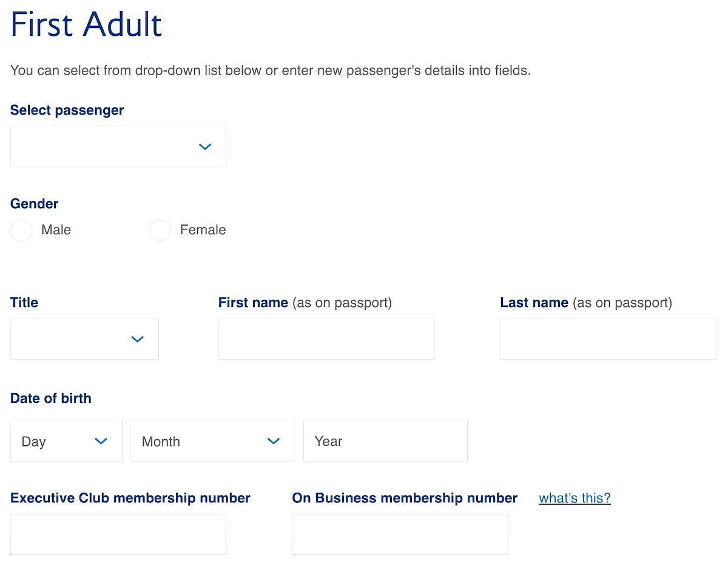This screenshot has height=566, width=728.
Task: Click the Executive Club membership number field
Action: pyautogui.click(x=118, y=534)
